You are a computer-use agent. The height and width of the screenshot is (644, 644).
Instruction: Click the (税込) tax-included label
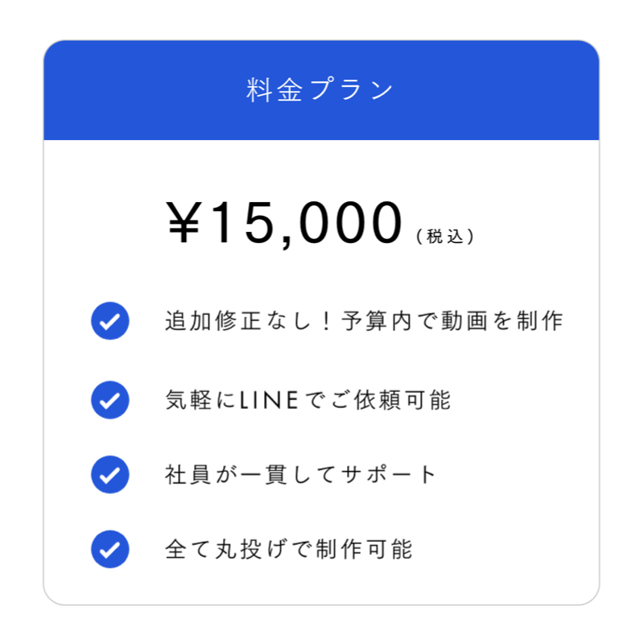pos(445,237)
